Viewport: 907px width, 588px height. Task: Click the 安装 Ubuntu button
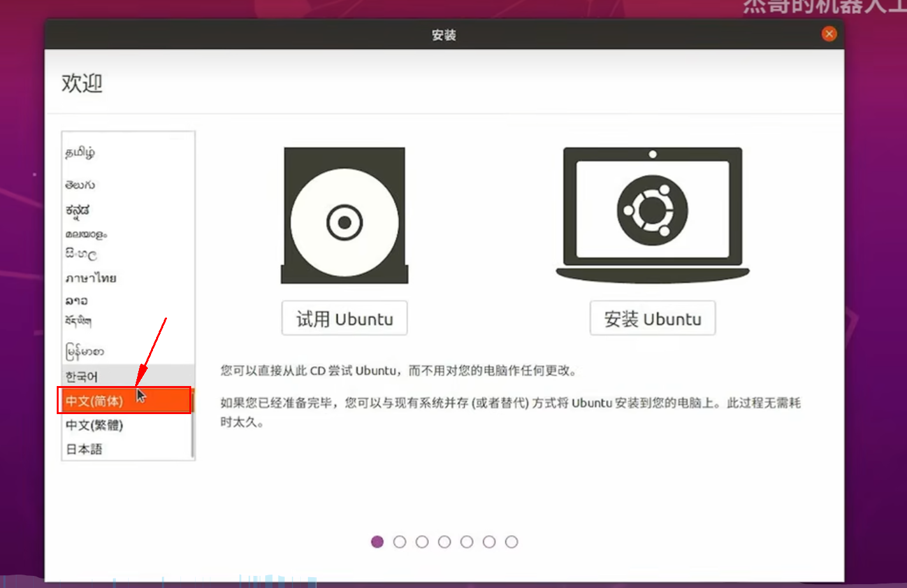pos(652,318)
